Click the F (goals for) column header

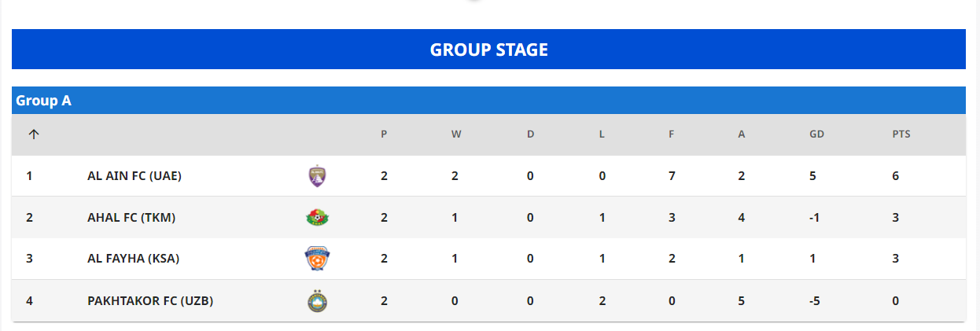click(x=672, y=134)
